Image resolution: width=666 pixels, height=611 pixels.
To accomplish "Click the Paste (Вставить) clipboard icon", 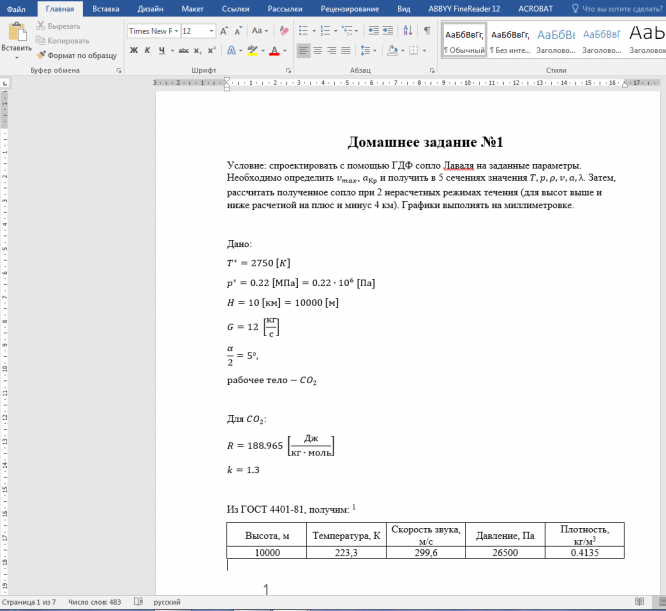I will point(17,32).
